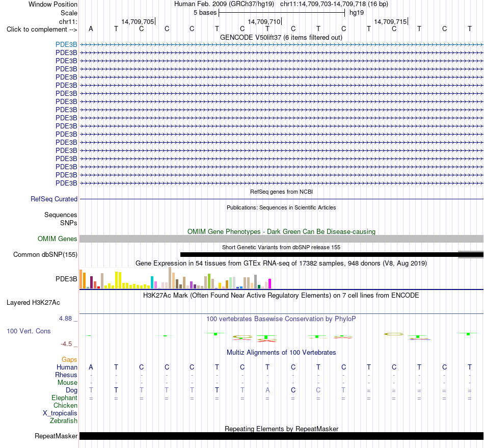Open the light-blue highlighted PDE3B transcript label

pos(66,44)
